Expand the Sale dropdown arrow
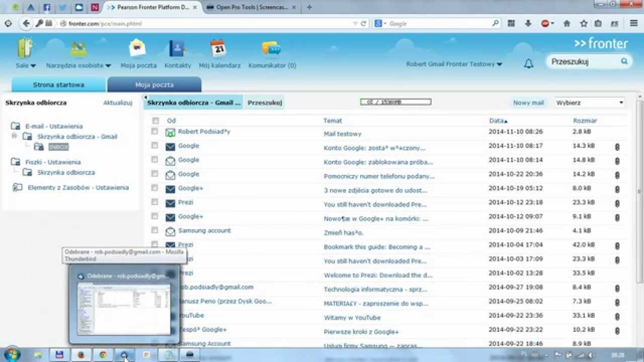Image resolution: width=644 pixels, height=362 pixels. [33, 66]
